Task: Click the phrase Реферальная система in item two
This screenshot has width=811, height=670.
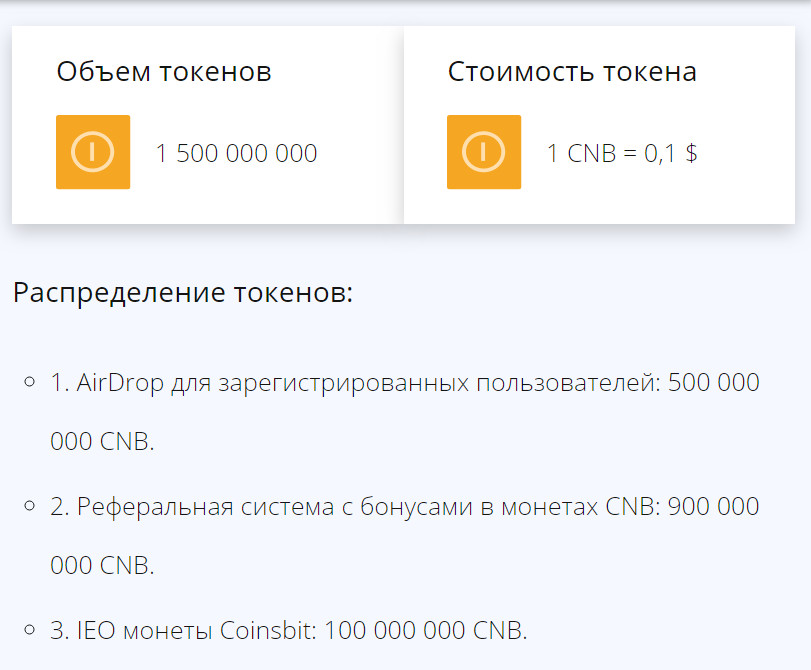Action: (192, 507)
